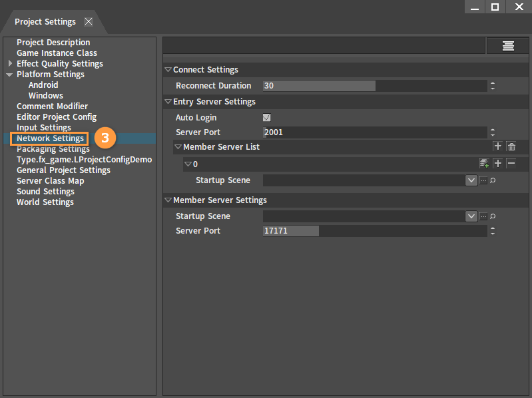Image resolution: width=532 pixels, height=398 pixels.
Task: Collapse the Member Server List
Action: (x=178, y=147)
